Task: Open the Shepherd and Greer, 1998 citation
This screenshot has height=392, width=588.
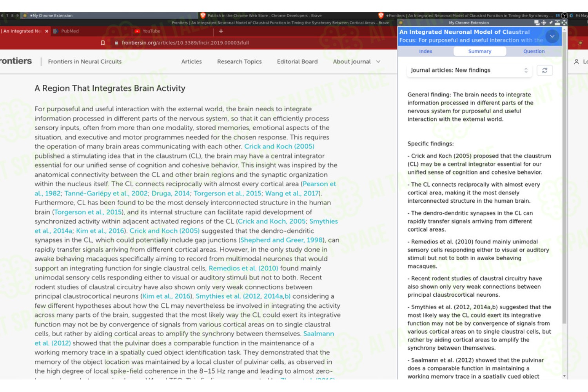Action: coord(281,240)
